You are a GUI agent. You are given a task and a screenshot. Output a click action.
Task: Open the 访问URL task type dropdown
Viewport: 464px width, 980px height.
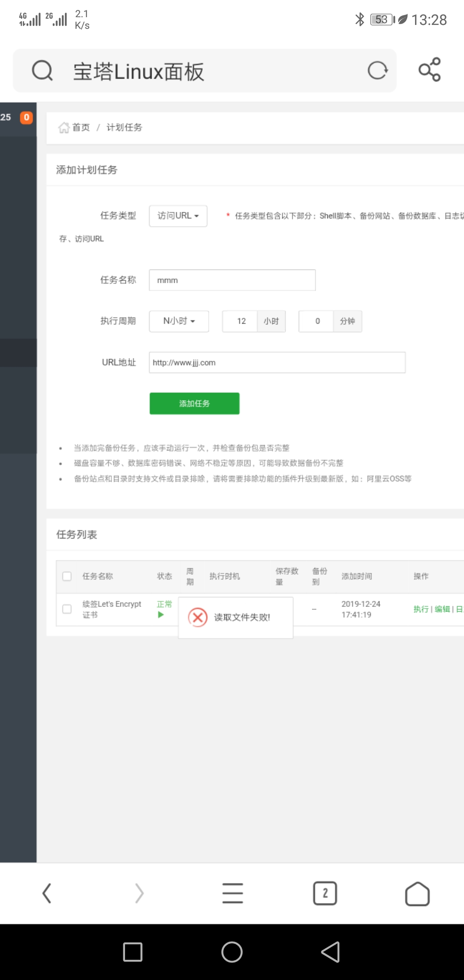tap(178, 216)
